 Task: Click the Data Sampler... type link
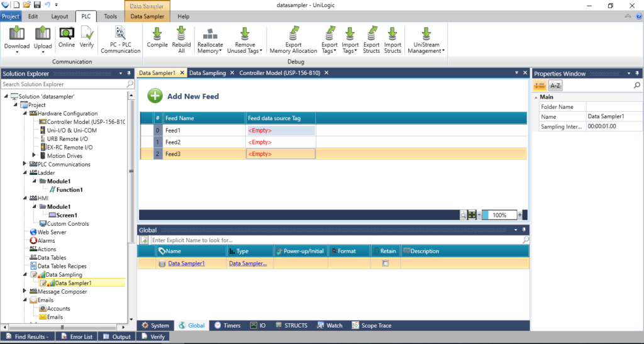click(248, 263)
